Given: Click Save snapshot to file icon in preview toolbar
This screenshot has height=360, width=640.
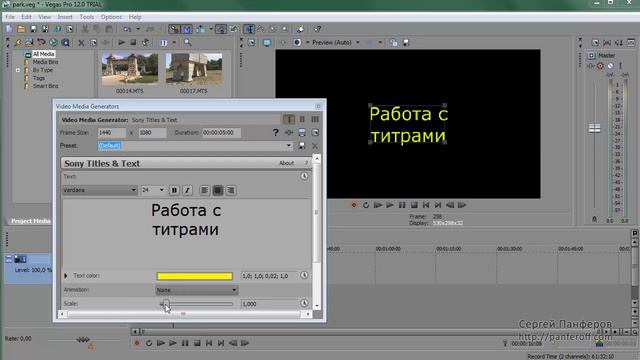Looking at the screenshot, I should pyautogui.click(x=406, y=42).
